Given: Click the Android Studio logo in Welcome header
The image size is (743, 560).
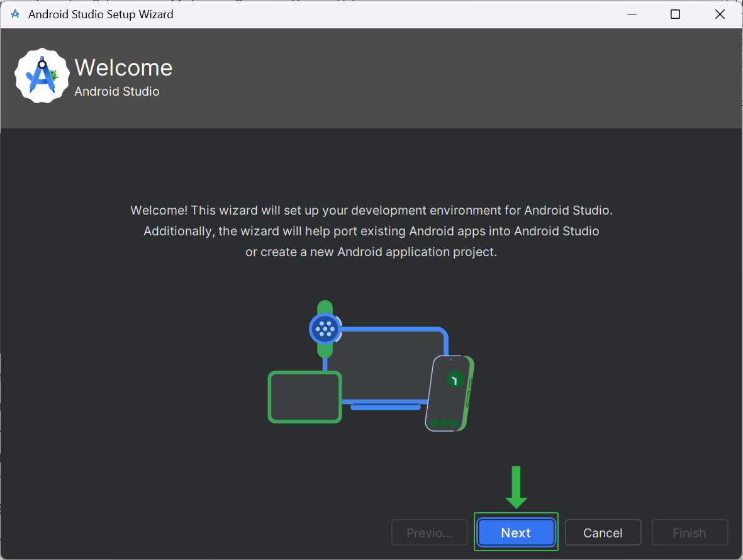Looking at the screenshot, I should 42,76.
